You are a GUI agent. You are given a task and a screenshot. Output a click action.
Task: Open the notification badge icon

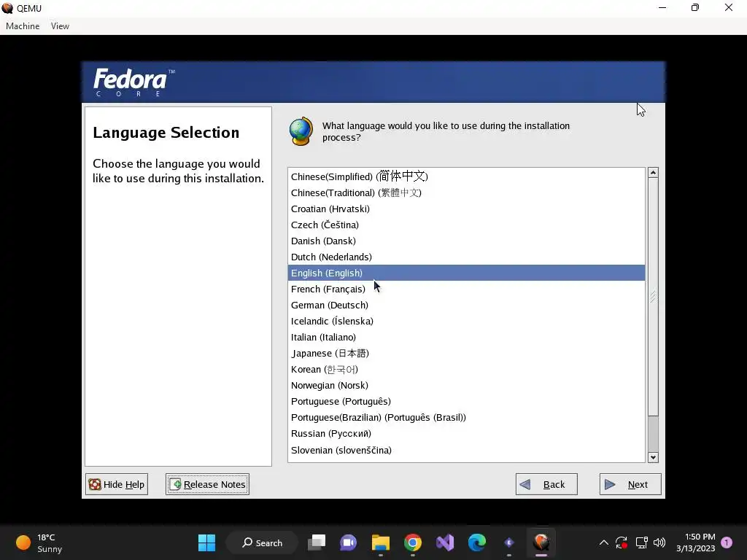coord(727,542)
